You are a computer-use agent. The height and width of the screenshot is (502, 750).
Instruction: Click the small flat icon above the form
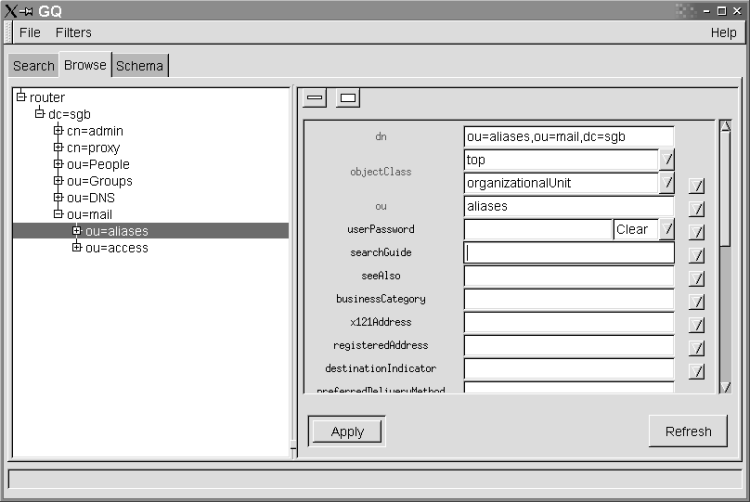pyautogui.click(x=316, y=98)
